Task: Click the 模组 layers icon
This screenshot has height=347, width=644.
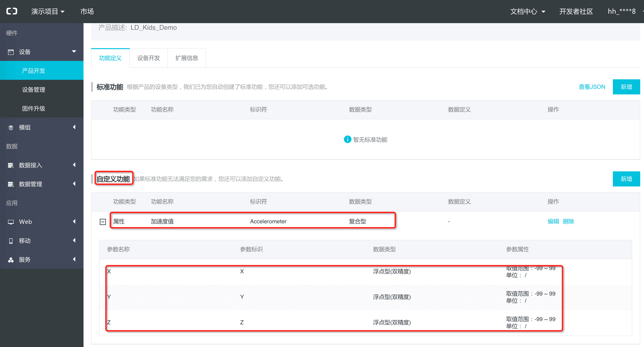Action: (11, 128)
